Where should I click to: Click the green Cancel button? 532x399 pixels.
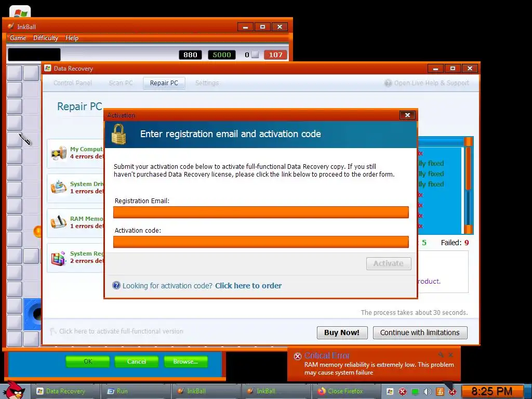tap(137, 362)
